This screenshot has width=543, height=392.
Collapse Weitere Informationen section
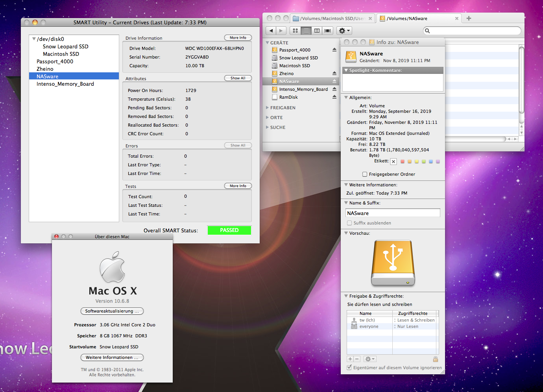(x=346, y=185)
